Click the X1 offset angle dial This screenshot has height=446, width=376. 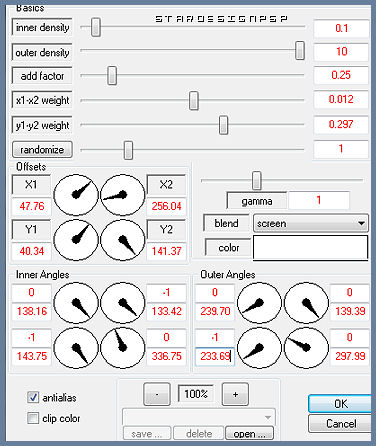[x=76, y=195]
